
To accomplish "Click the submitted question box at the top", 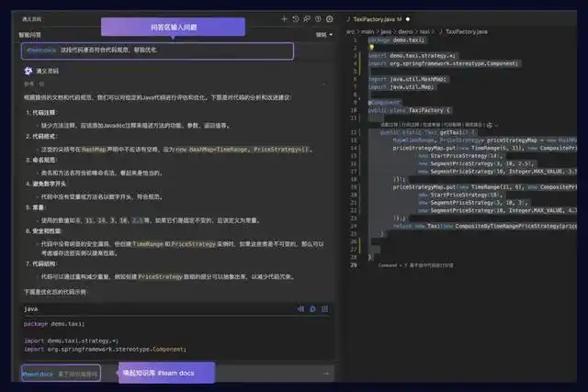I will pos(157,51).
